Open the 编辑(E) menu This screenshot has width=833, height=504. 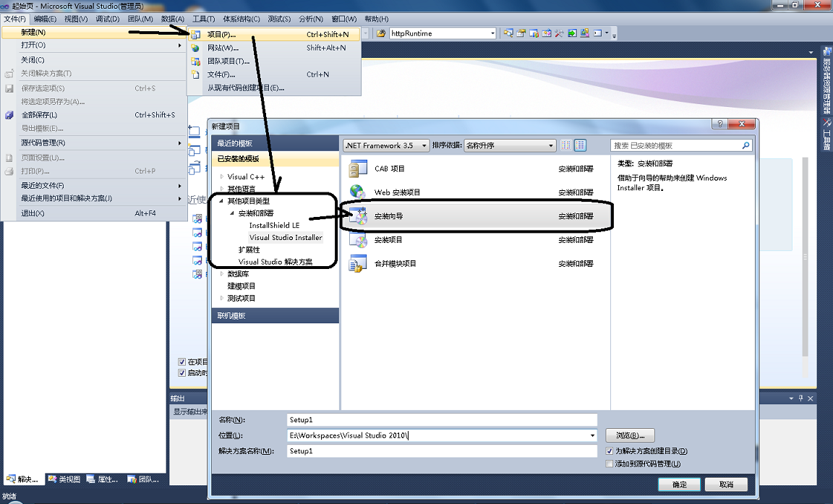click(x=45, y=19)
